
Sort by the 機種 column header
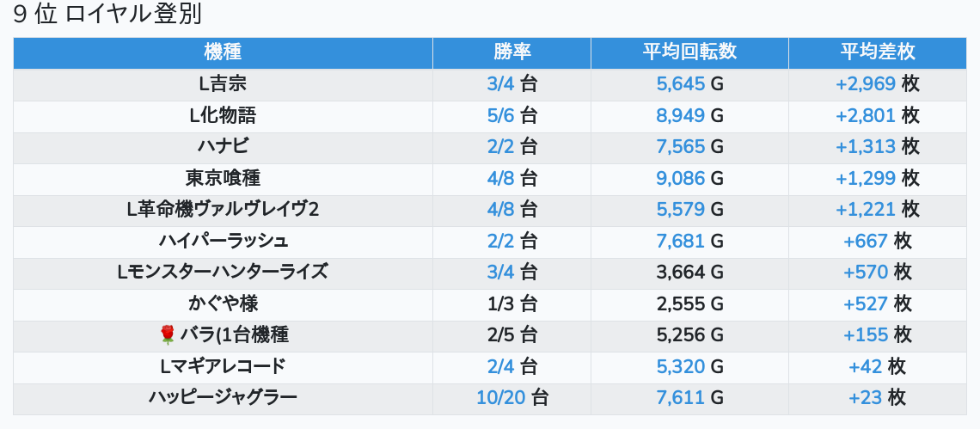pyautogui.click(x=223, y=52)
